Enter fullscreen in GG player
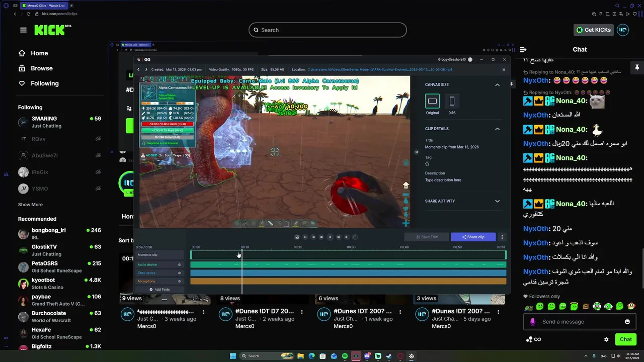This screenshot has height=362, width=644. coord(355,237)
